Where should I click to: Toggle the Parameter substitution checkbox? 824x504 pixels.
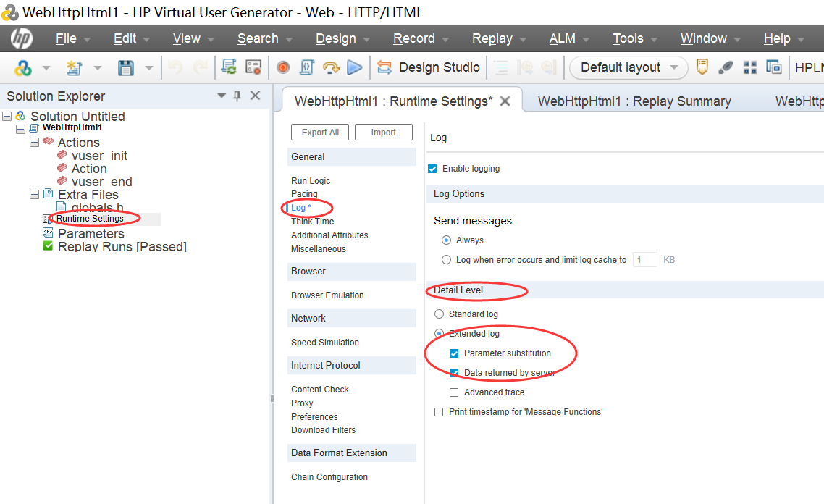coord(454,353)
